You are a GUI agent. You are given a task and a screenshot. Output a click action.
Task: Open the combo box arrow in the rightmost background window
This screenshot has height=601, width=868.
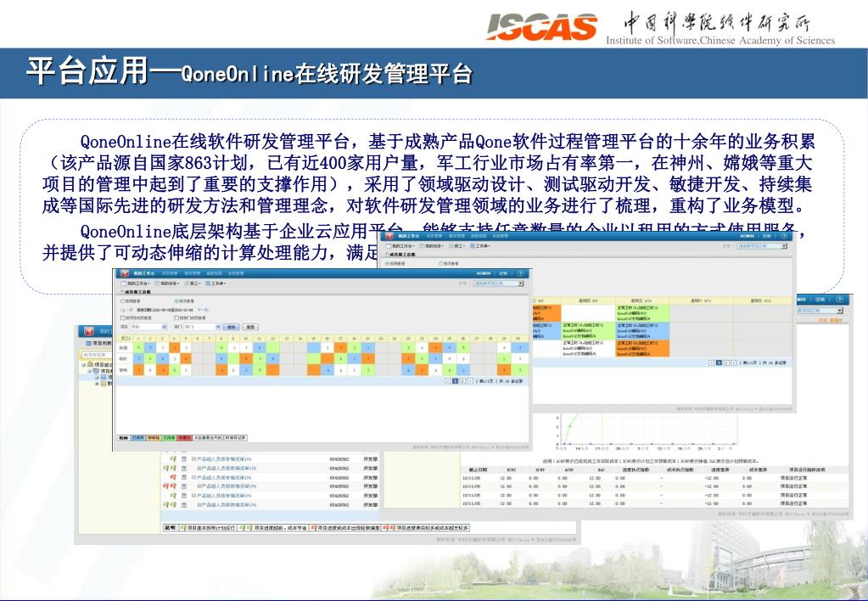tap(840, 310)
